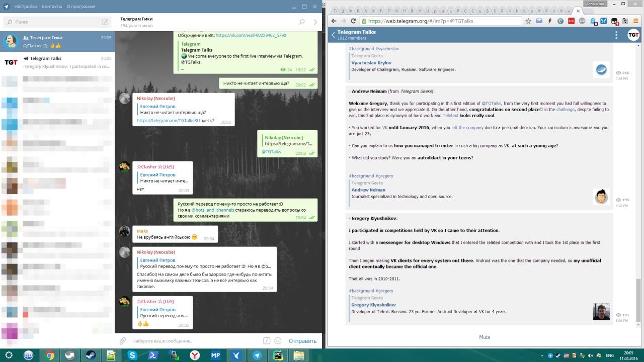
Task: View Andrew Neiman's contact avatar
Action: 601,197
